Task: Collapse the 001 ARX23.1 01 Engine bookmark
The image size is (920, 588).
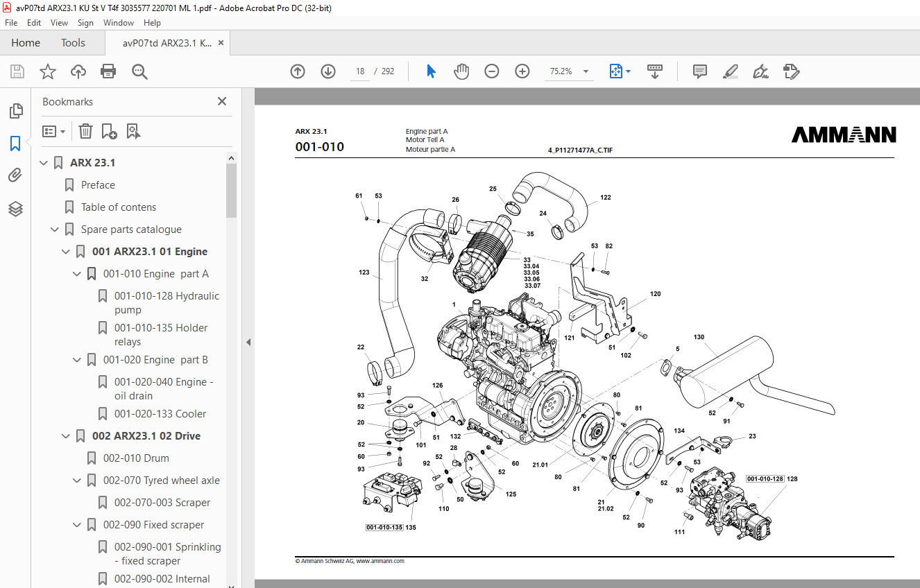Action: point(66,252)
